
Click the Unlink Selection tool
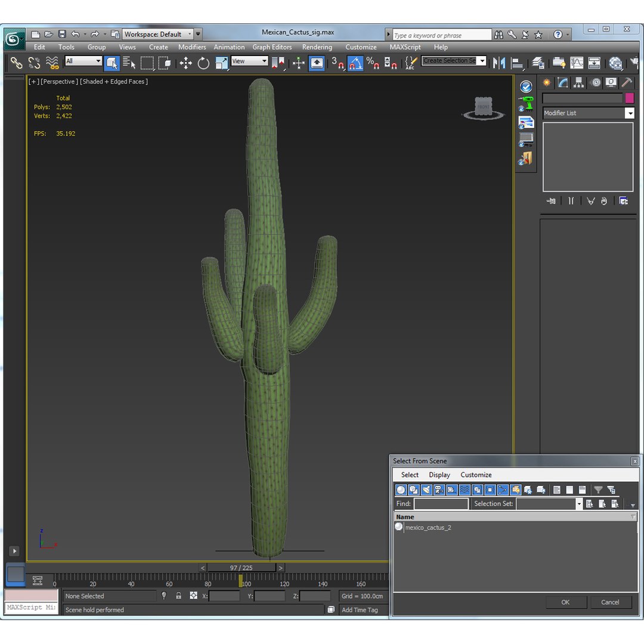(34, 63)
